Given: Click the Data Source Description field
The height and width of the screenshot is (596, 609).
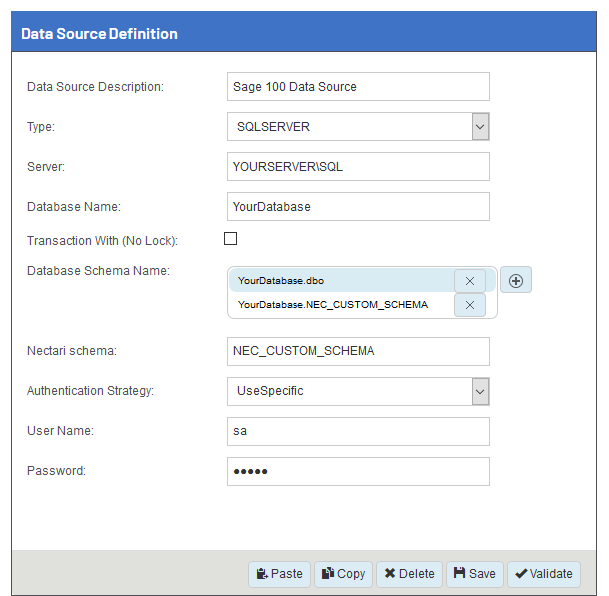Looking at the screenshot, I should [358, 87].
